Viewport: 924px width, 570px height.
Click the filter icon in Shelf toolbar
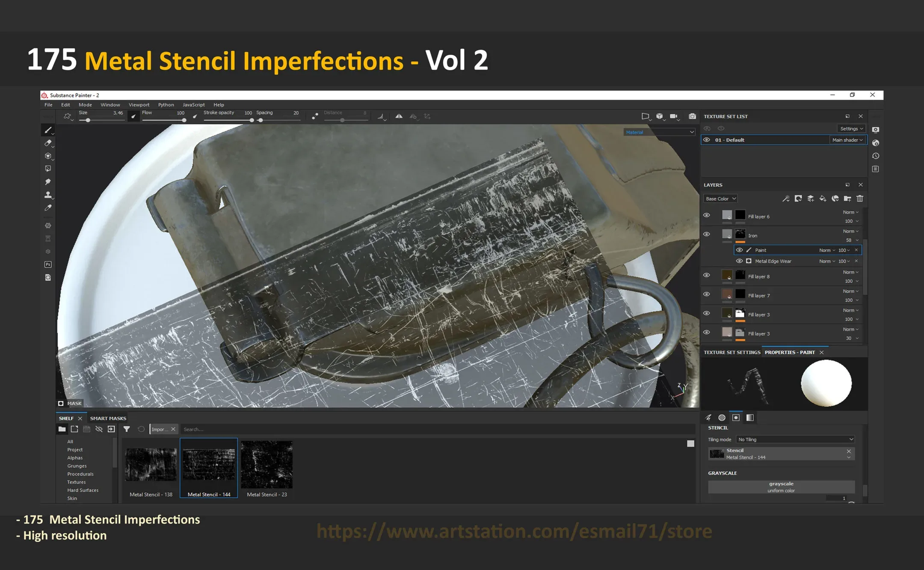[127, 429]
